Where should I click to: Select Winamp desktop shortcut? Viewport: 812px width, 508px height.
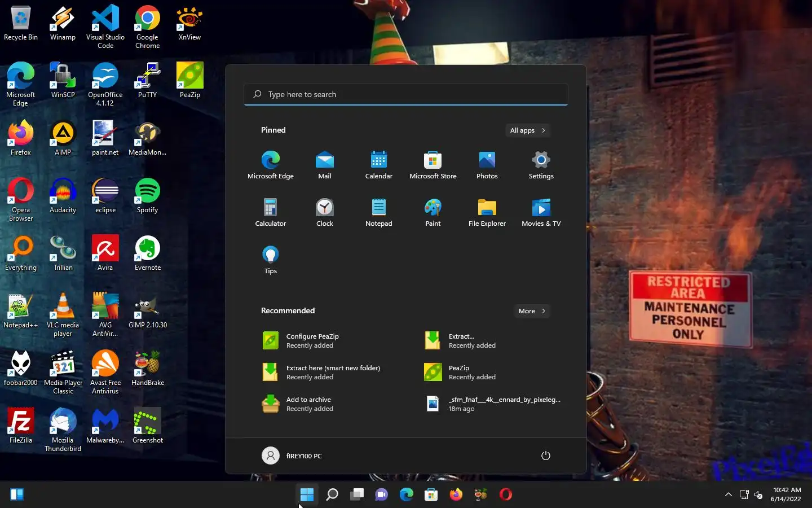pyautogui.click(x=63, y=23)
